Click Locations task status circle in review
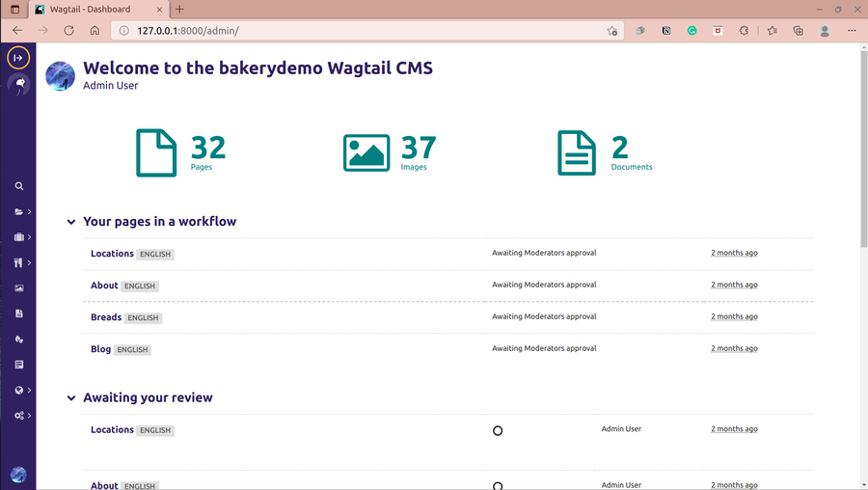 pyautogui.click(x=498, y=431)
